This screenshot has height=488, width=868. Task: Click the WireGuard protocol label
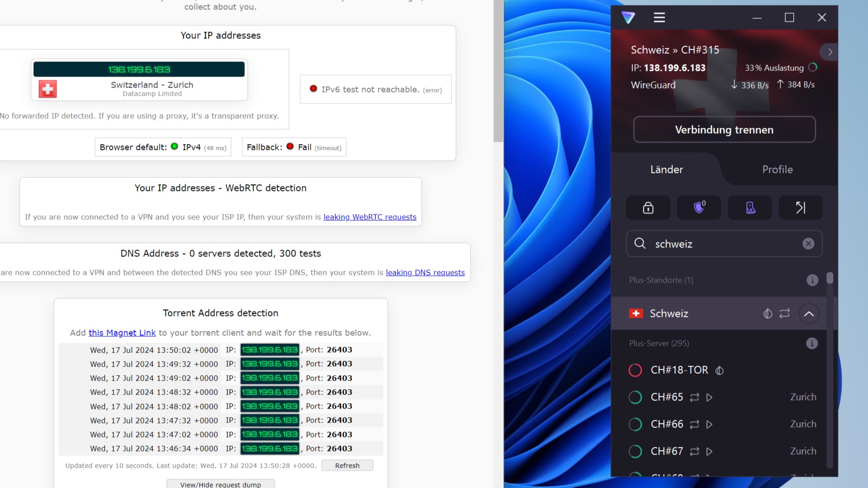(653, 85)
